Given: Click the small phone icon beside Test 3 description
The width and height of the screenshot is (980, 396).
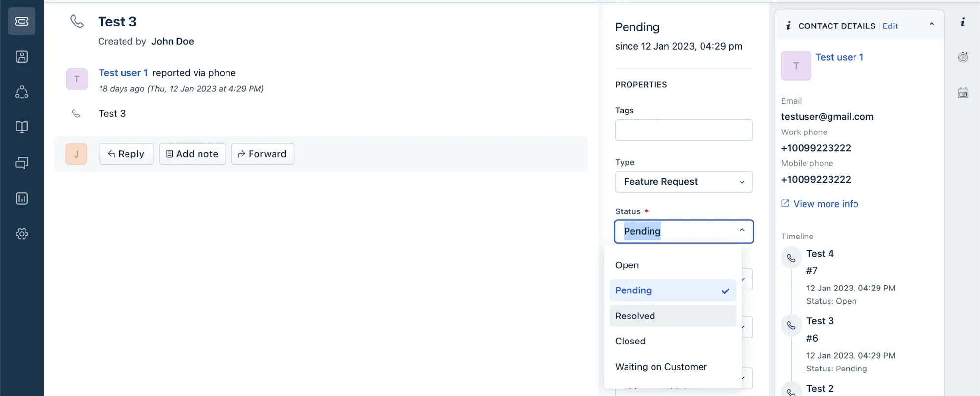Looking at the screenshot, I should [76, 113].
